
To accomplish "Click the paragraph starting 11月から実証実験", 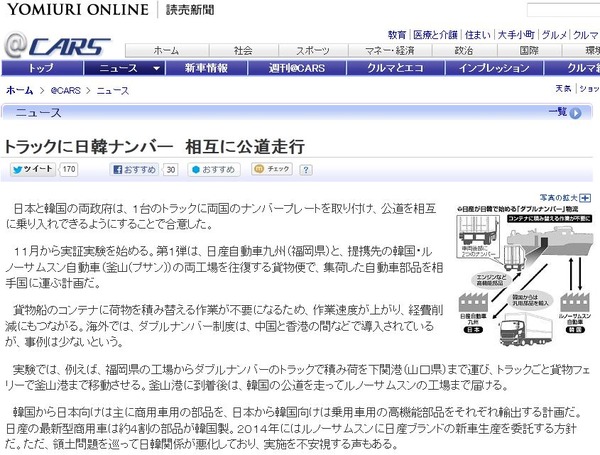I will 224,267.
